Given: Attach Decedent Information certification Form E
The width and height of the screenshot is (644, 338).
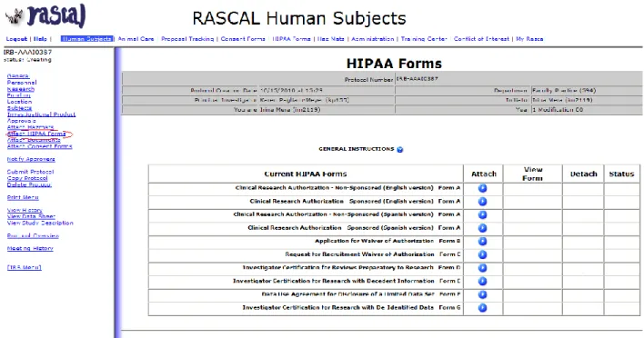Looking at the screenshot, I should pyautogui.click(x=483, y=281).
